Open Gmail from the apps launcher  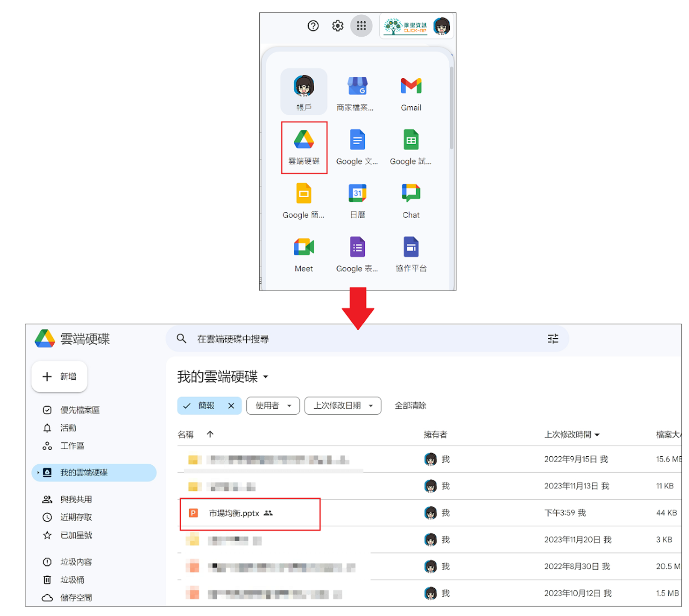(411, 93)
